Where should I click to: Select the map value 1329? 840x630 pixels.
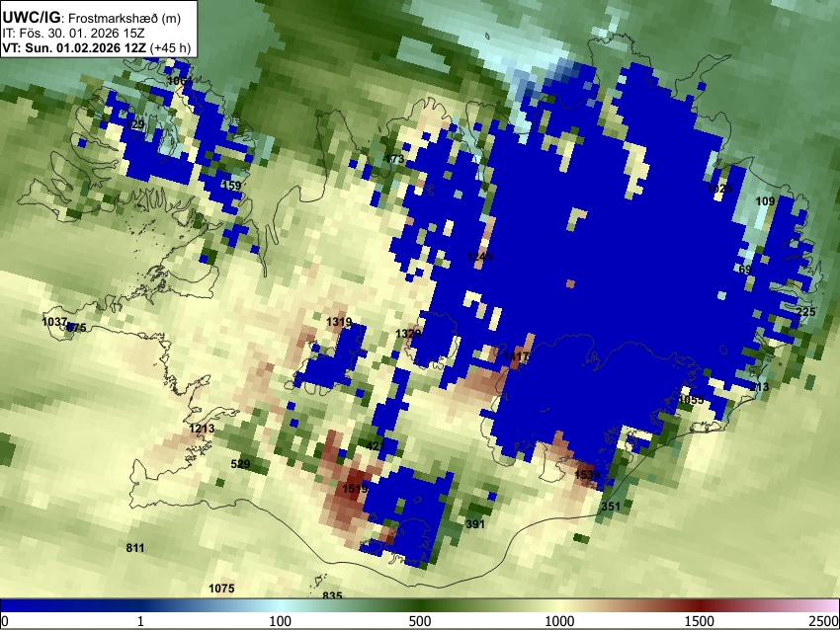[x=408, y=334]
